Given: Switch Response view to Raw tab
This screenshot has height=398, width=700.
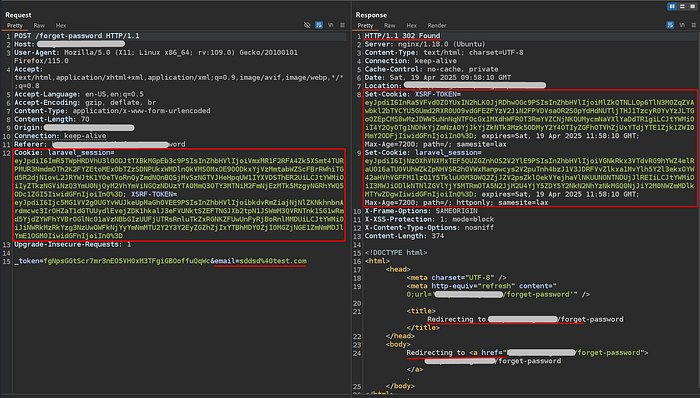Looking at the screenshot, I should click(390, 25).
